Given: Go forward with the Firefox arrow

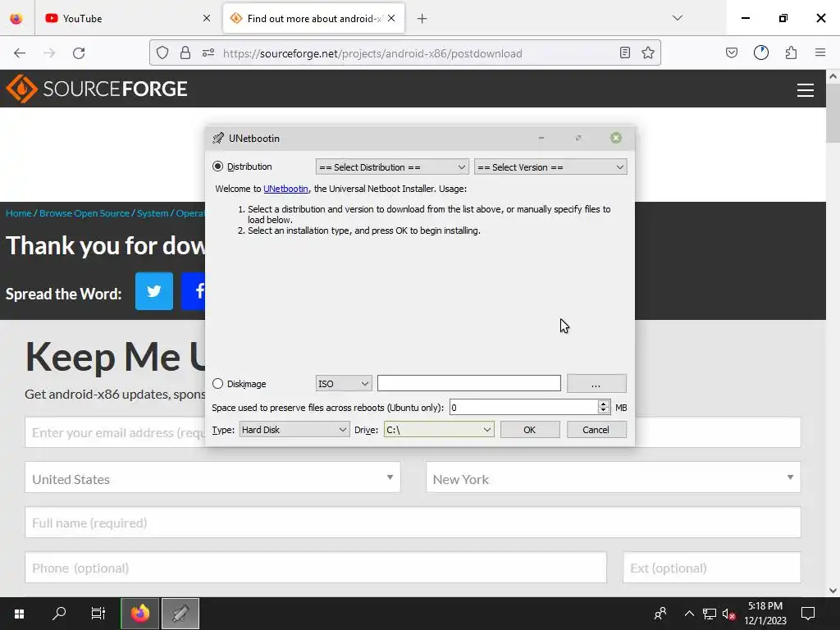Looking at the screenshot, I should click(49, 53).
